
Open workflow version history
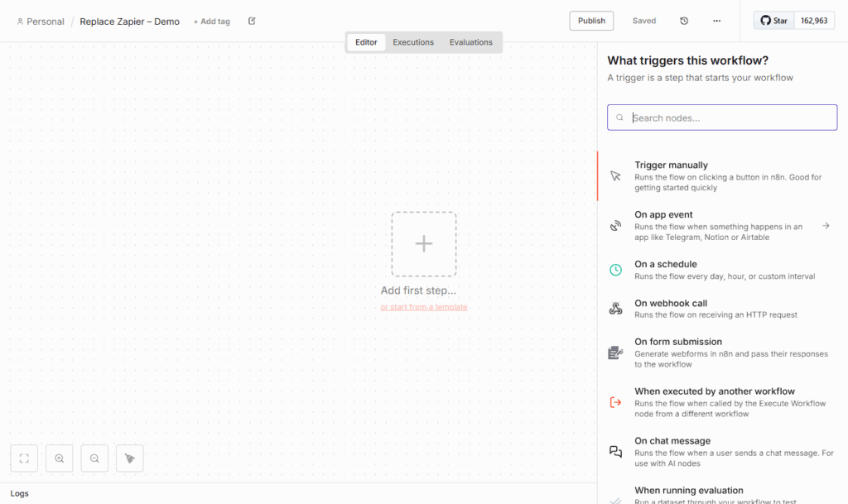coord(683,20)
